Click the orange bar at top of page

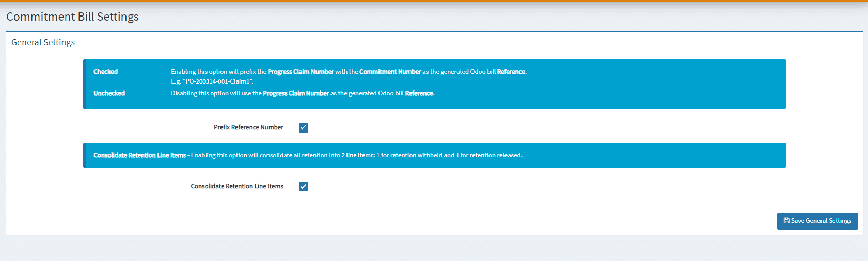point(434,1)
